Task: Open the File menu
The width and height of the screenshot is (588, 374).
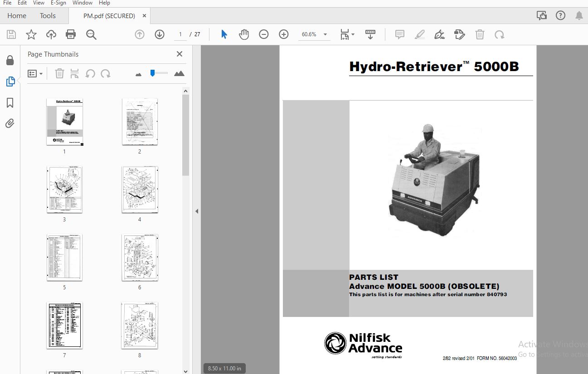Action: [7, 3]
